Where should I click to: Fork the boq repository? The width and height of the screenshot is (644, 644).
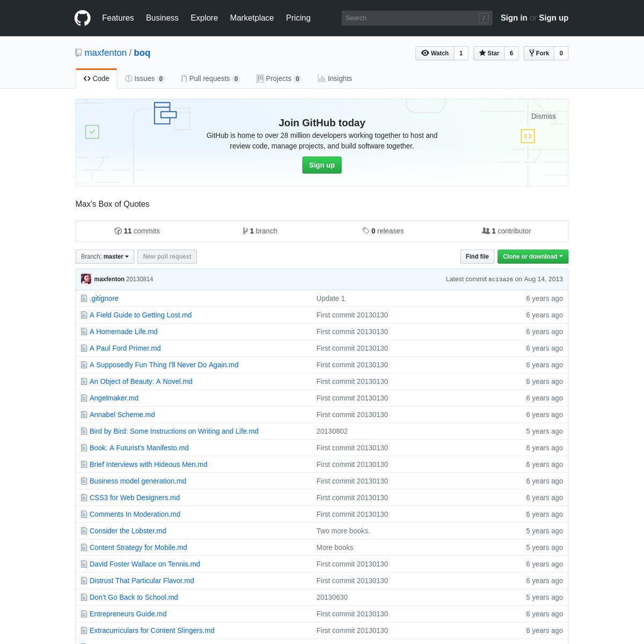pos(539,53)
